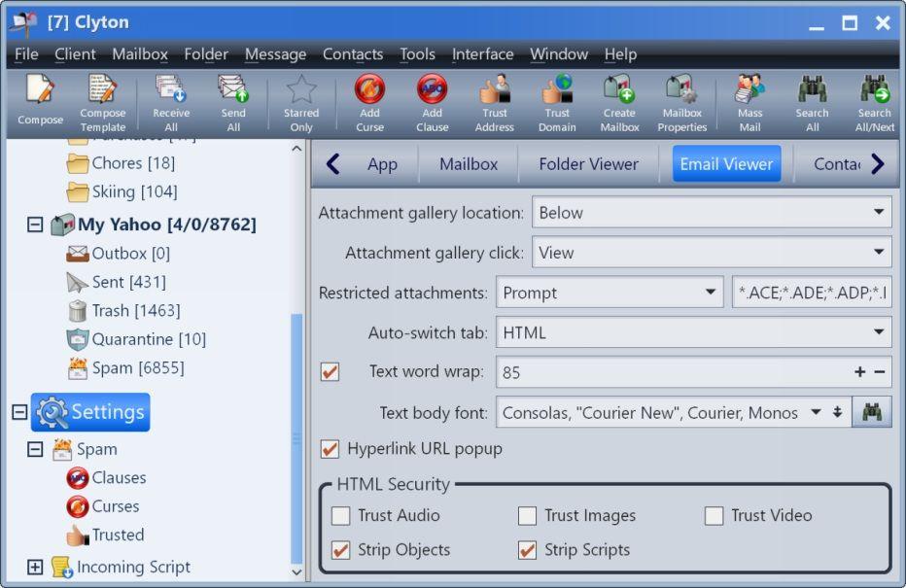
Task: Expand the Incoming Script tree node
Action: (35, 568)
